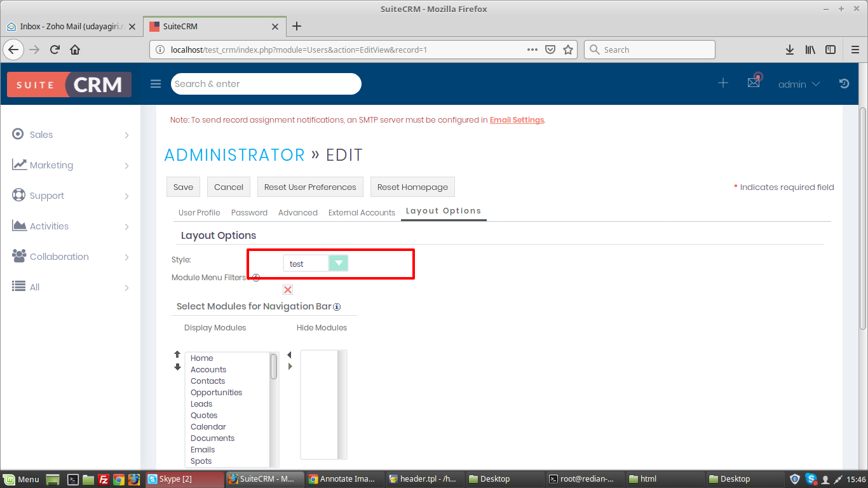Expand the Sales sidebar section
868x488 pixels.
(x=71, y=135)
